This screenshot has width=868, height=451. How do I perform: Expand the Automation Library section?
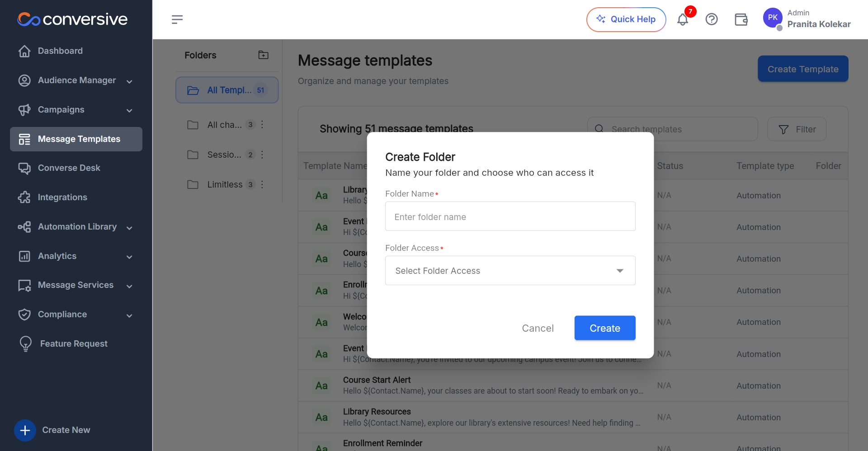coord(129,228)
